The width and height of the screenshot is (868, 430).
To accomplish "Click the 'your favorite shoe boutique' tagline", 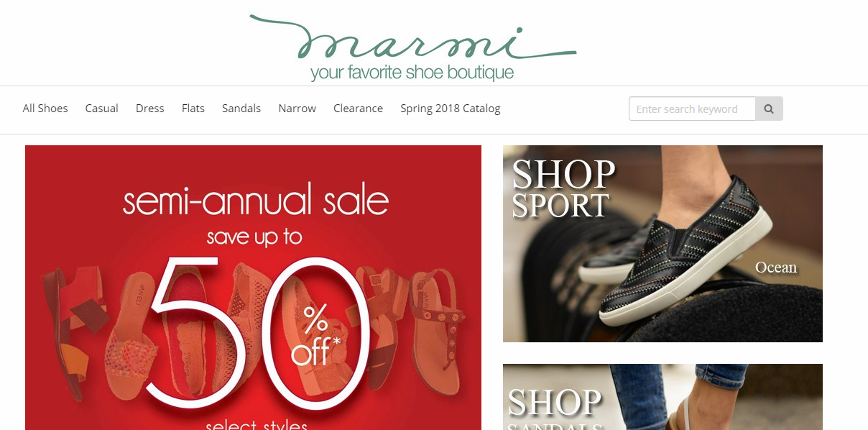I will 412,73.
